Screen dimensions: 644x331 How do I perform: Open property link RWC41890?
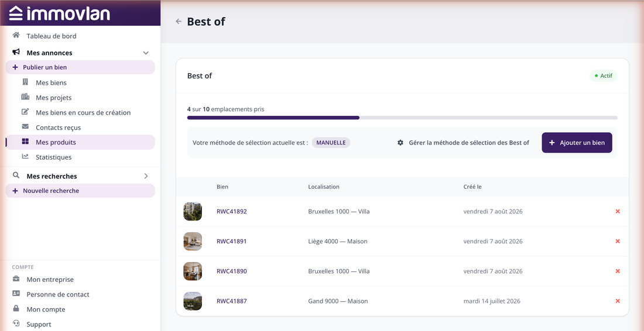[x=232, y=271]
